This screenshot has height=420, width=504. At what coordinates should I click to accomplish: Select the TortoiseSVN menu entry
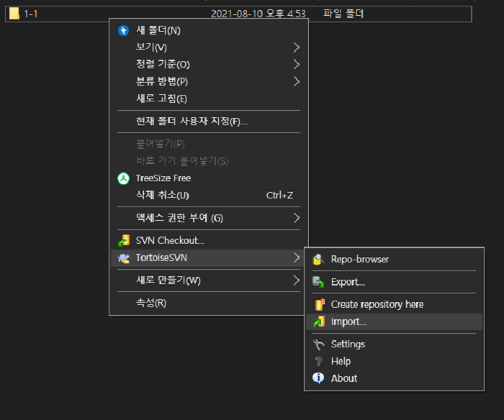[x=209, y=258]
